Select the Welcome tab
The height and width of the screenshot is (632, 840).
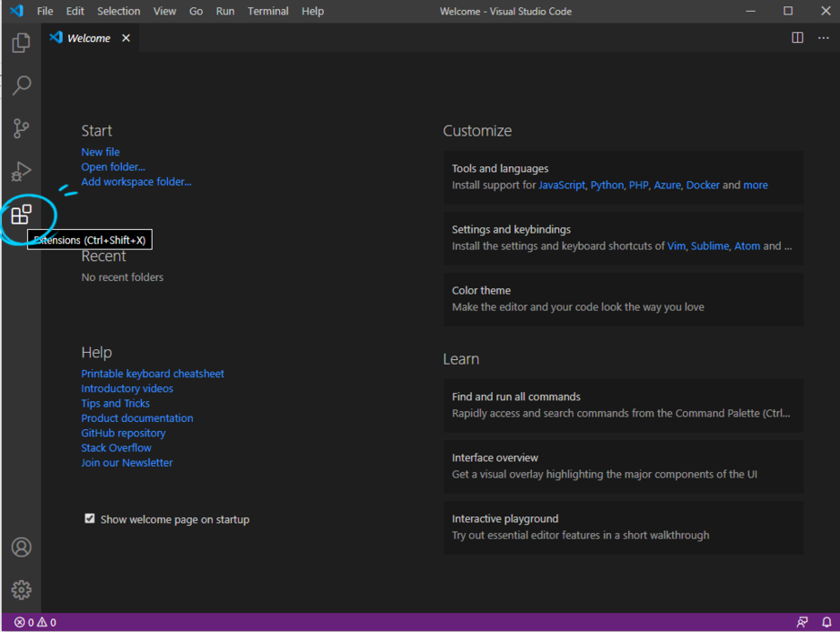click(89, 38)
